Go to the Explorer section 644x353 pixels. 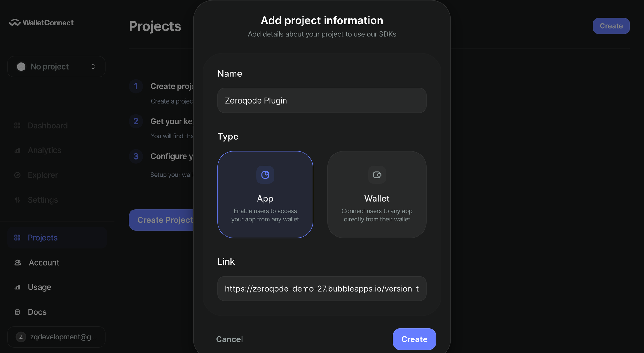pos(43,175)
